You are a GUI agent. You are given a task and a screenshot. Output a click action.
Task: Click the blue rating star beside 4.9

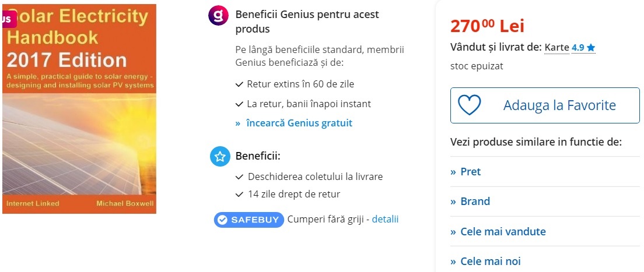[591, 48]
